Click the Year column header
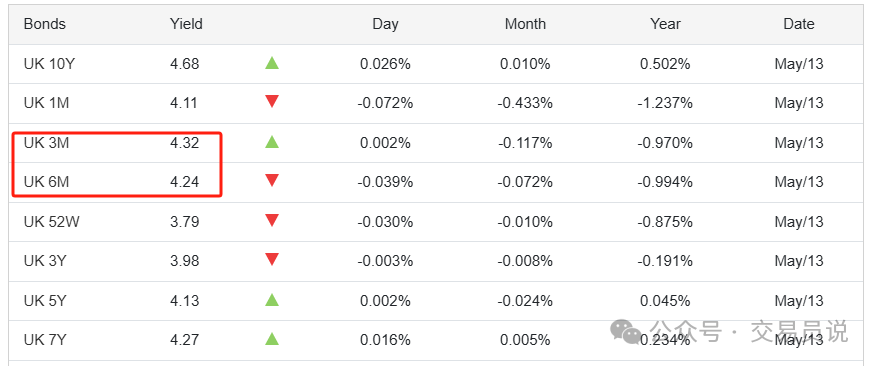Image resolution: width=876 pixels, height=366 pixels. coord(665,24)
